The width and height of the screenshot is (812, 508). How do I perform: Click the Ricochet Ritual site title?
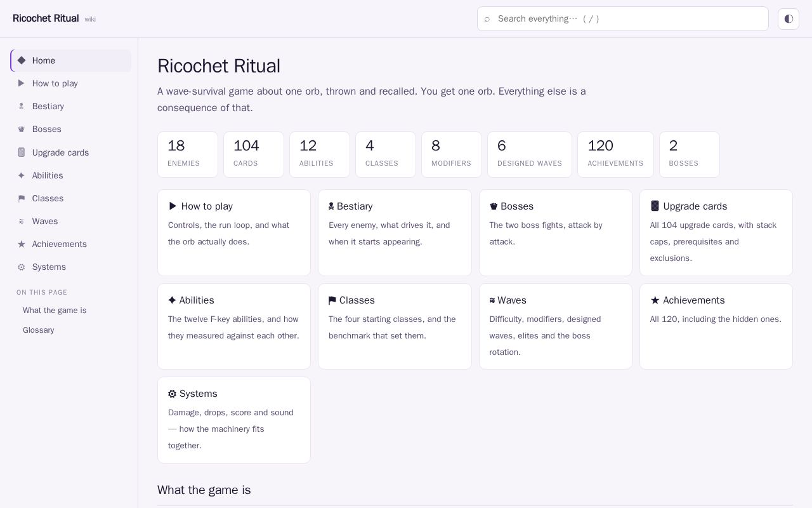coord(46,18)
